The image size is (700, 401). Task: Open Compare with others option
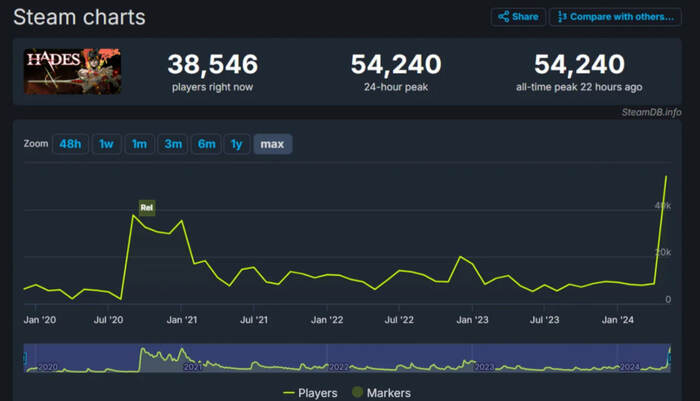pos(615,17)
